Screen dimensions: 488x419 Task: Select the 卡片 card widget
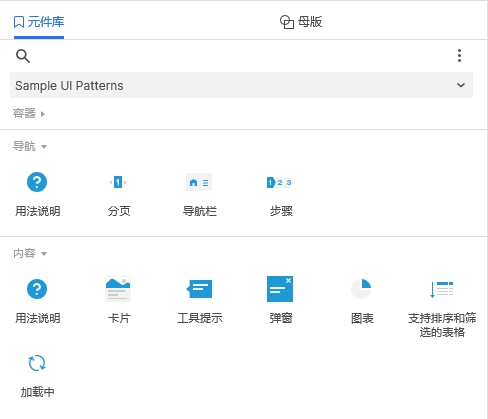[118, 300]
